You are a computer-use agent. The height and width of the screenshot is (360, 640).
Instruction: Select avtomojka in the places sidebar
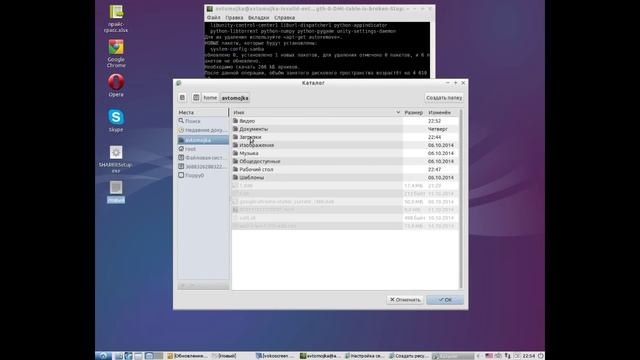(x=203, y=140)
